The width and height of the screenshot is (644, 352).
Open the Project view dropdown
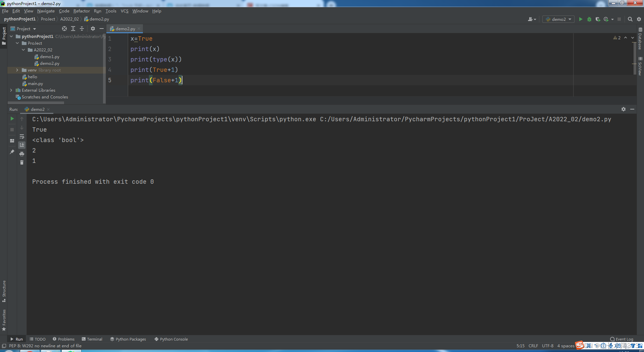[23, 29]
